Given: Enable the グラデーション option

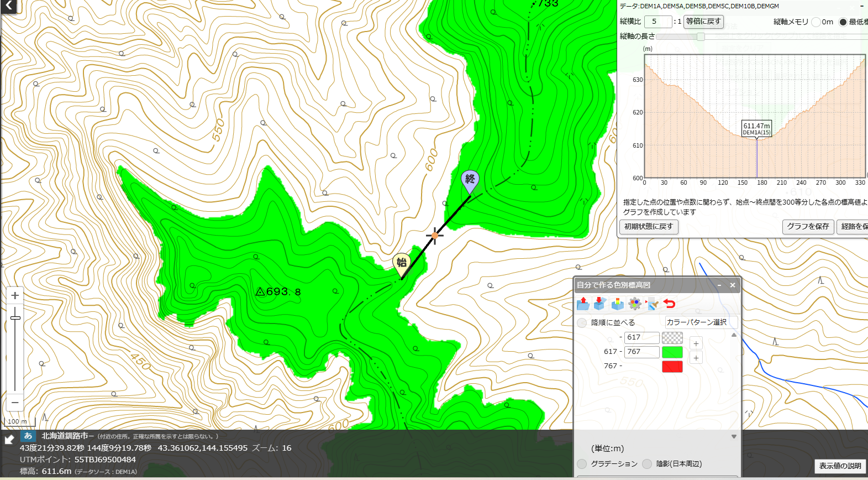Looking at the screenshot, I should tap(582, 464).
